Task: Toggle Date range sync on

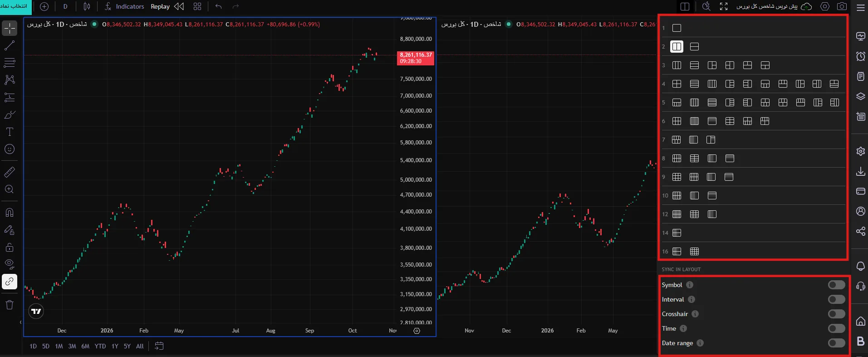Action: click(836, 343)
